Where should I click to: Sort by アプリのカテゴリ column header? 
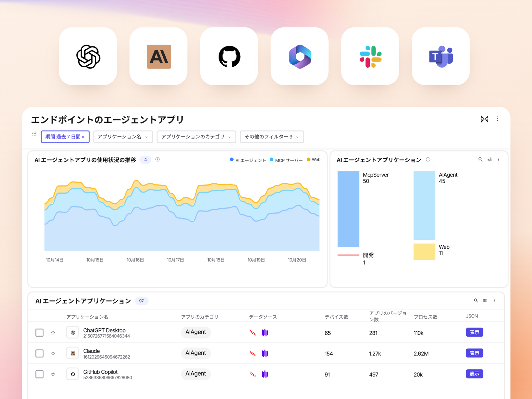tap(199, 317)
